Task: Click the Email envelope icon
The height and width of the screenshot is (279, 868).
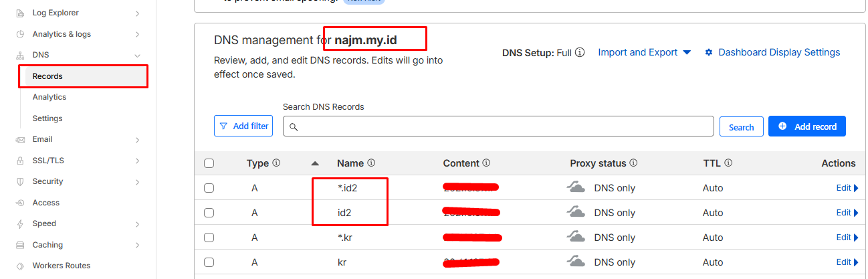Action: click(x=20, y=139)
